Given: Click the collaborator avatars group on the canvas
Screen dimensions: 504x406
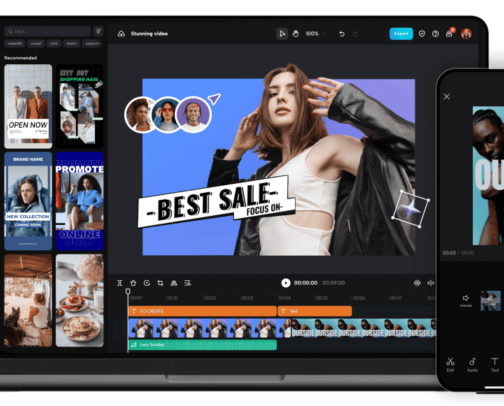Looking at the screenshot, I should click(x=168, y=115).
